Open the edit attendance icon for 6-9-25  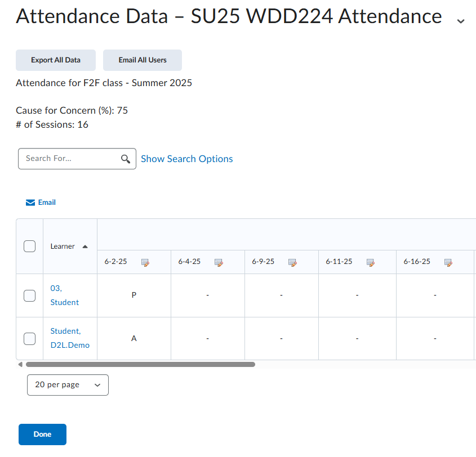292,263
